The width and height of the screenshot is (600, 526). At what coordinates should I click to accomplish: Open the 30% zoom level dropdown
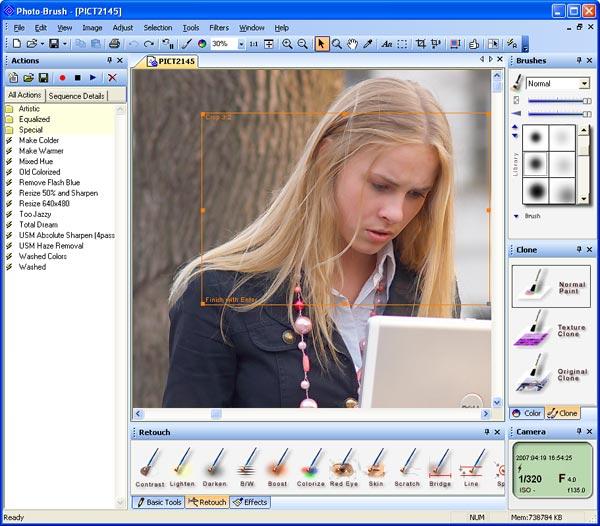241,44
